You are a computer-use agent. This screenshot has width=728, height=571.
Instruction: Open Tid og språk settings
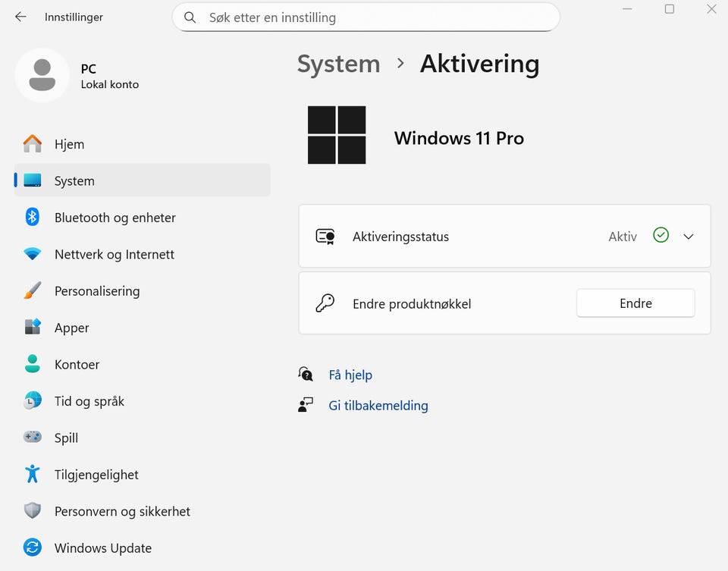(x=89, y=401)
